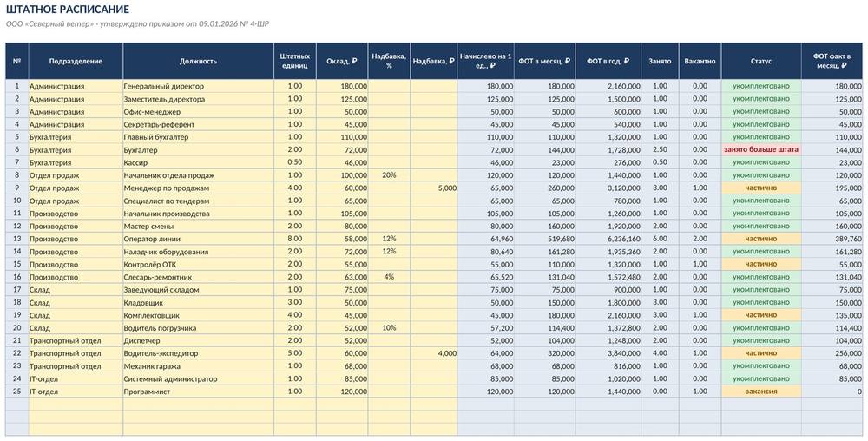The image size is (868, 441).
Task: Select the 'Менеджер по продажам' cell
Action: pyautogui.click(x=198, y=188)
